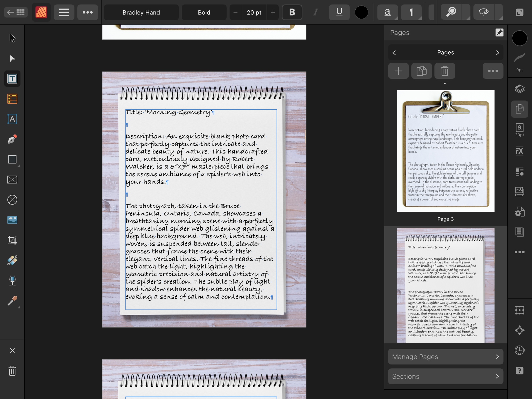Pin the Pages panel
Viewport: 532px width, 399px height.
coord(499,32)
